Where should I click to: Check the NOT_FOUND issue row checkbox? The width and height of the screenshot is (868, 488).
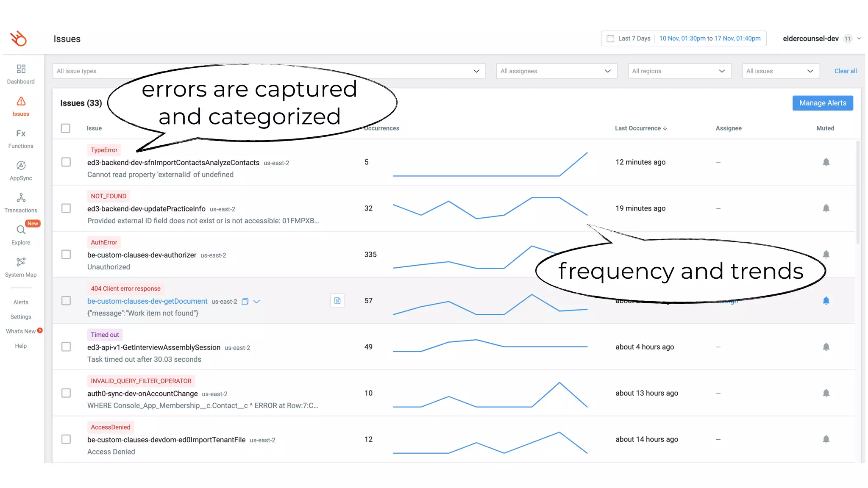coord(66,208)
